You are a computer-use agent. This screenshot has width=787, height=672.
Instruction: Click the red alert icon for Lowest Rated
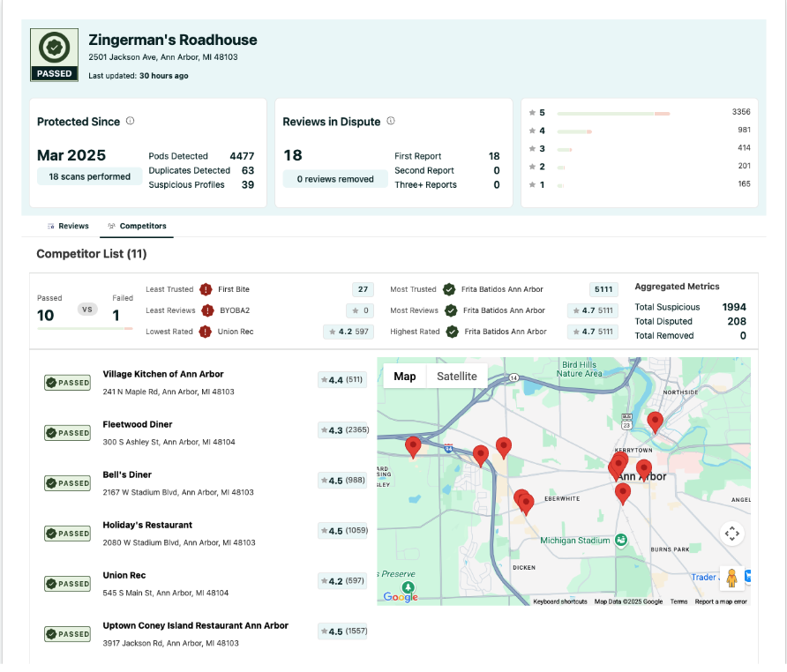(206, 332)
